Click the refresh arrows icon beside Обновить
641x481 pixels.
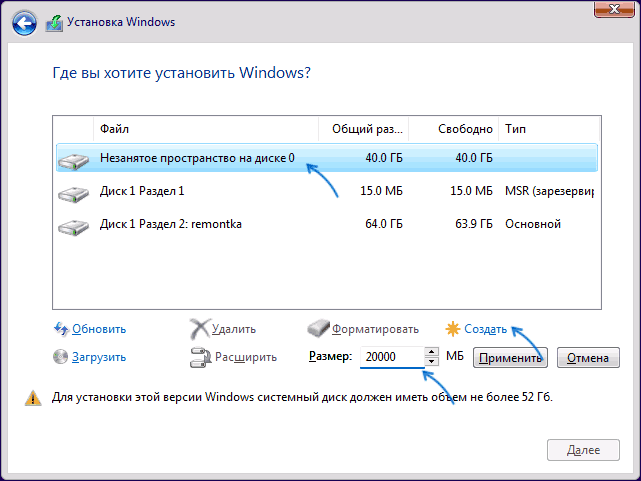[x=61, y=329]
